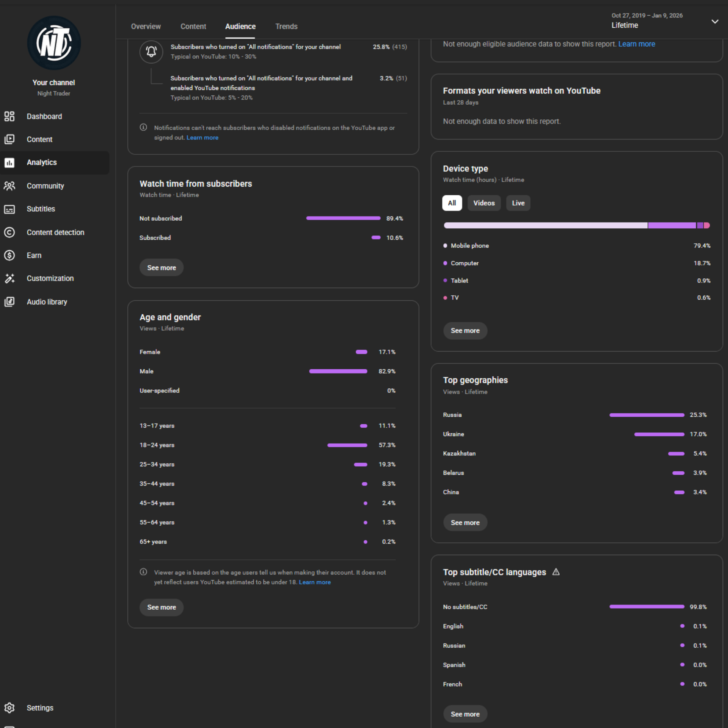Image resolution: width=728 pixels, height=728 pixels.
Task: Click the Audio library icon
Action: pos(9,302)
